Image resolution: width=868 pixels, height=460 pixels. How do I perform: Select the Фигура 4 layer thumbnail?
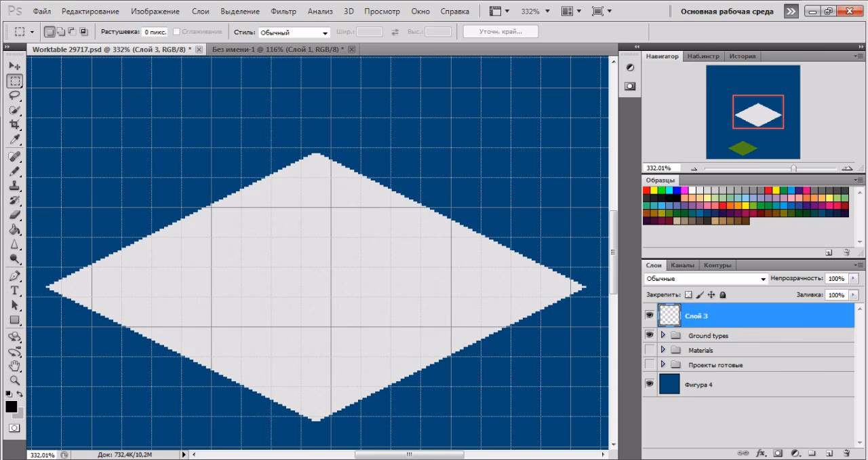pyautogui.click(x=669, y=384)
